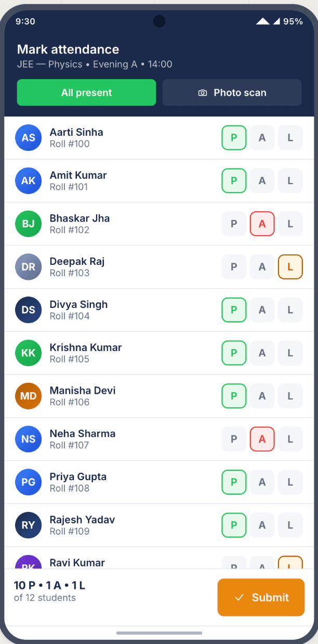Click the green Bhaskar Jha avatar
The width and height of the screenshot is (318, 644).
pos(28,224)
